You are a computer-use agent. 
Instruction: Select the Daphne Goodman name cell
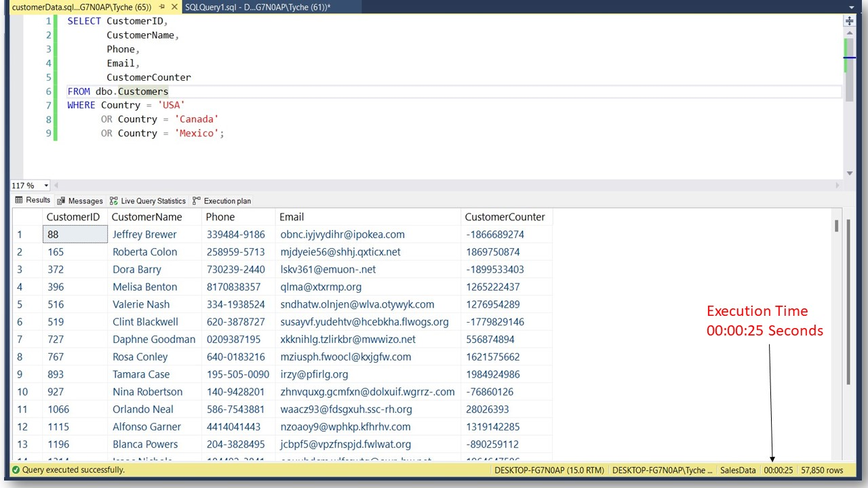point(154,340)
